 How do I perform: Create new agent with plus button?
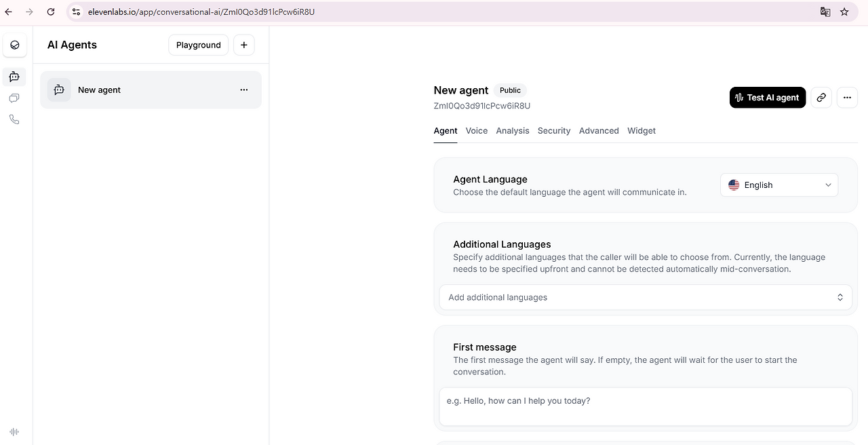244,45
